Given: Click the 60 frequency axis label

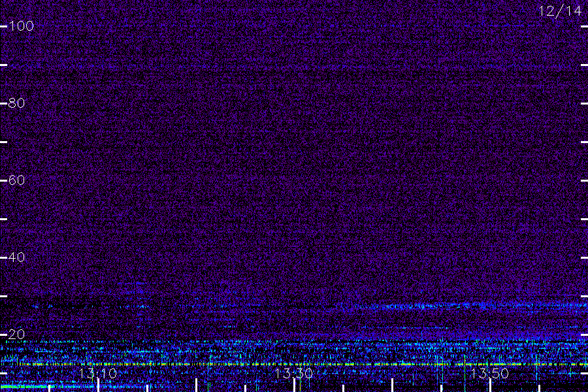Looking at the screenshot, I should [x=16, y=180].
